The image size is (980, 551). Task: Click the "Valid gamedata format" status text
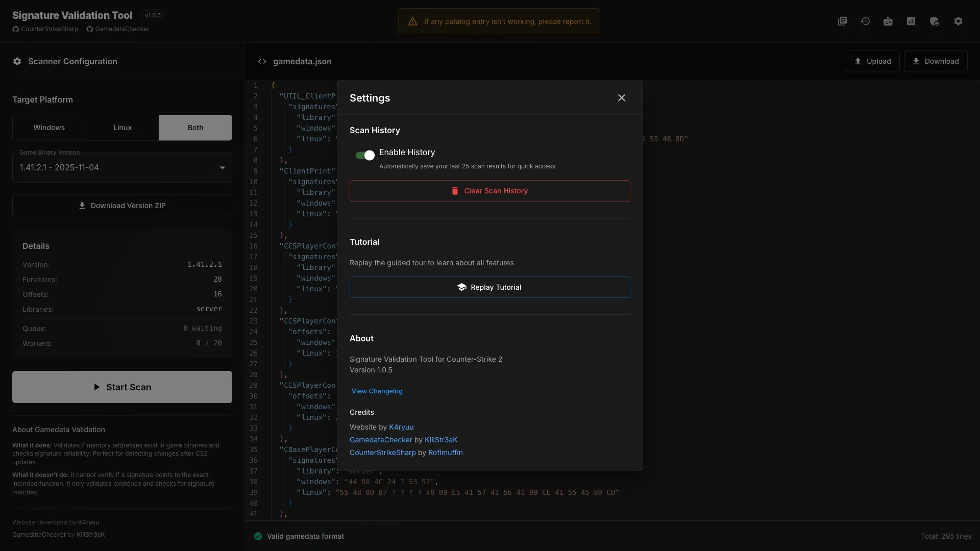pos(305,536)
